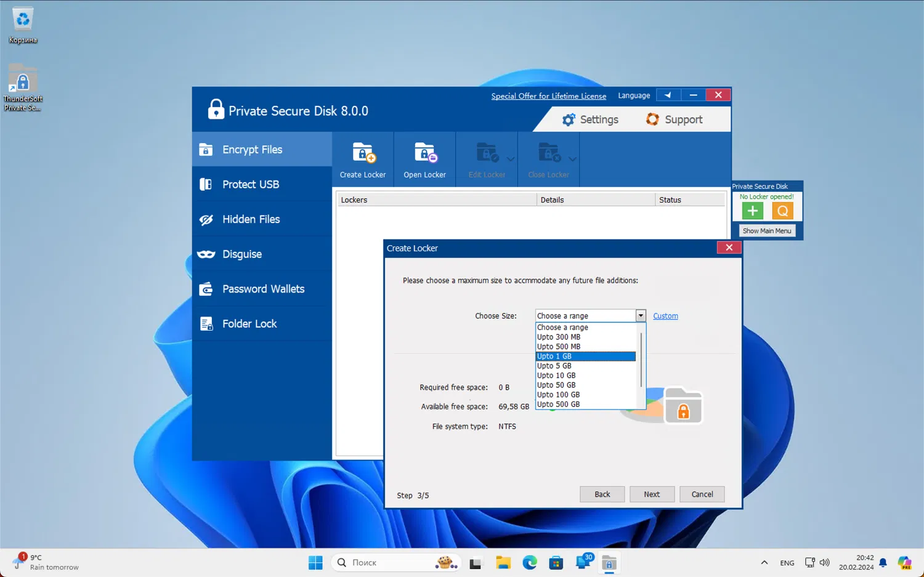Click the dropdown list scrollbar
This screenshot has height=577, width=924.
[x=641, y=360]
